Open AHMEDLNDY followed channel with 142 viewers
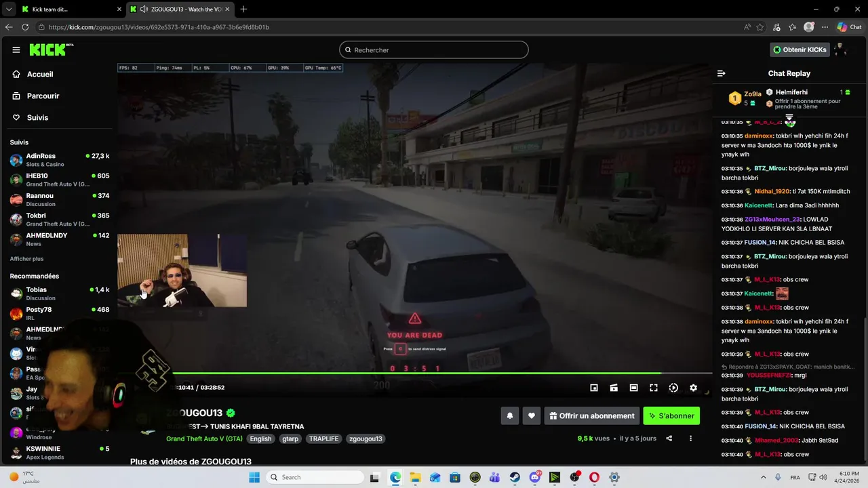868x488 pixels. (59, 239)
